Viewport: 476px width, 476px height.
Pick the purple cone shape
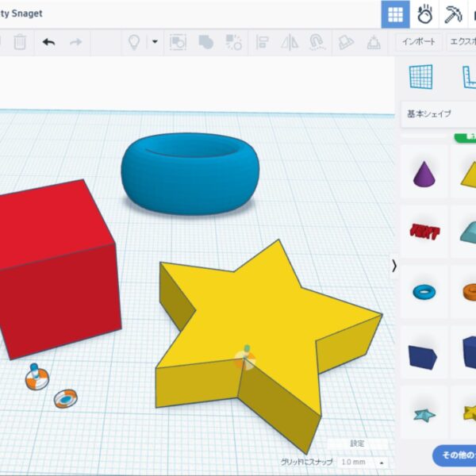click(424, 173)
